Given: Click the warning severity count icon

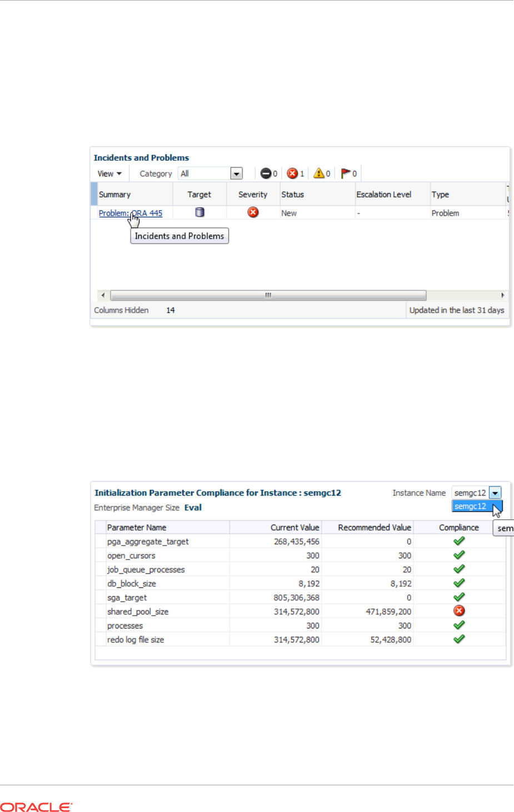Looking at the screenshot, I should [318, 174].
